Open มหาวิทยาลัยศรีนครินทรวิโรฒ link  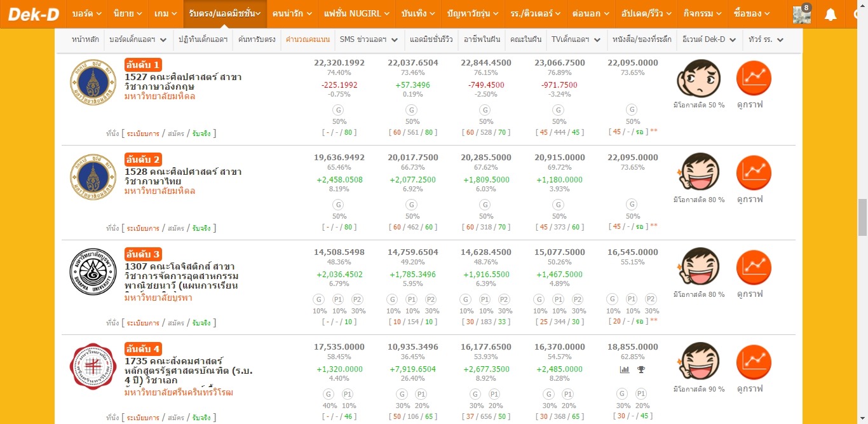(179, 392)
